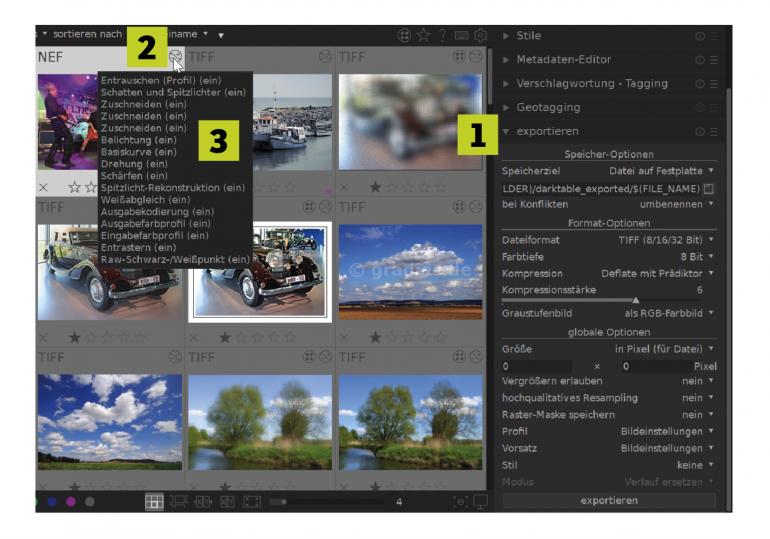Click group icon on watermarked sky-field thumbnail
This screenshot has width=770, height=539.
click(459, 207)
